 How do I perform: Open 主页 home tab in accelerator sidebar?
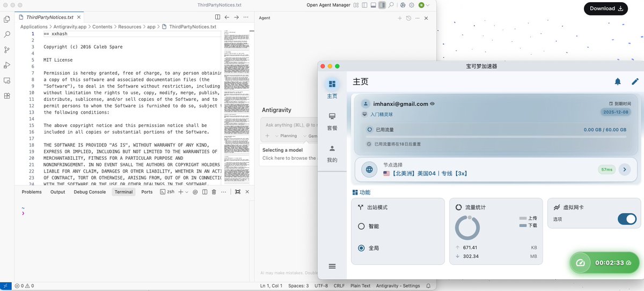point(332,89)
